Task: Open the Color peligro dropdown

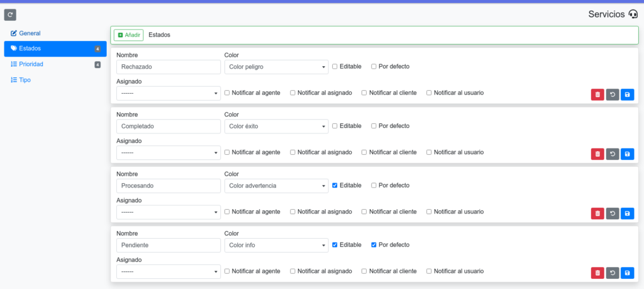Action: tap(277, 67)
